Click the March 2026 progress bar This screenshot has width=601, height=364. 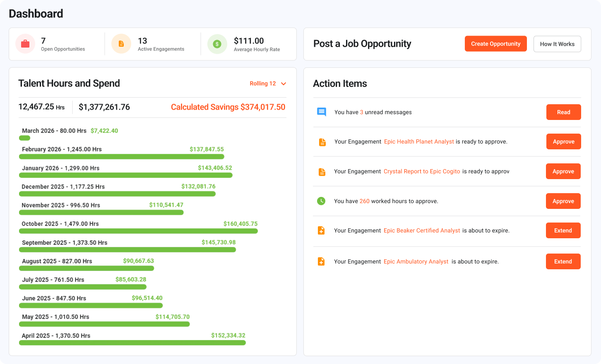click(x=24, y=138)
